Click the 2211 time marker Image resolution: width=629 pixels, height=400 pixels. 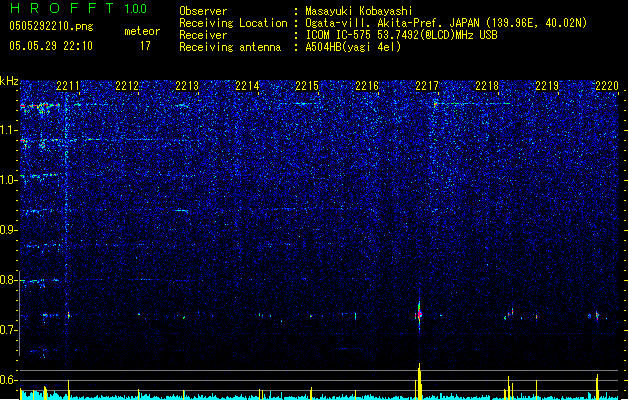[68, 86]
